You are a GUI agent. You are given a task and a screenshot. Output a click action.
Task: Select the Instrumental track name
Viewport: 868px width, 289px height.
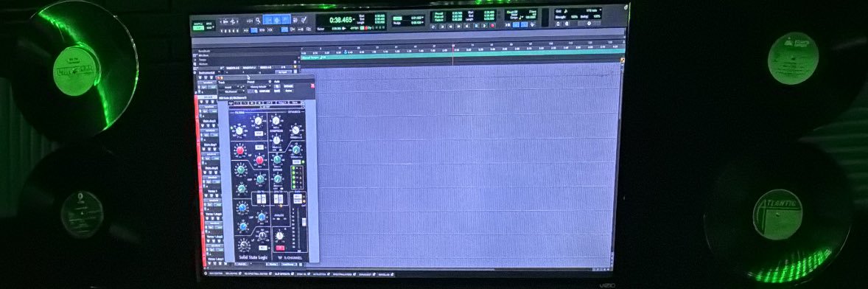[x=207, y=72]
